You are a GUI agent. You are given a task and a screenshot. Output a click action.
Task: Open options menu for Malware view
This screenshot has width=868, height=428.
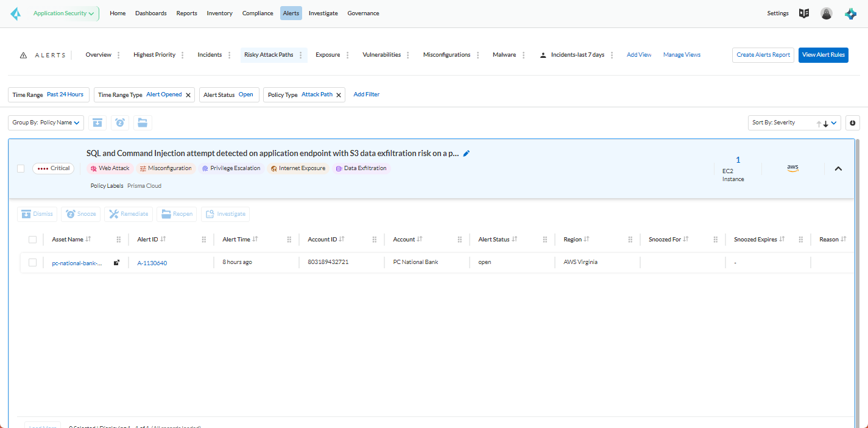[523, 55]
